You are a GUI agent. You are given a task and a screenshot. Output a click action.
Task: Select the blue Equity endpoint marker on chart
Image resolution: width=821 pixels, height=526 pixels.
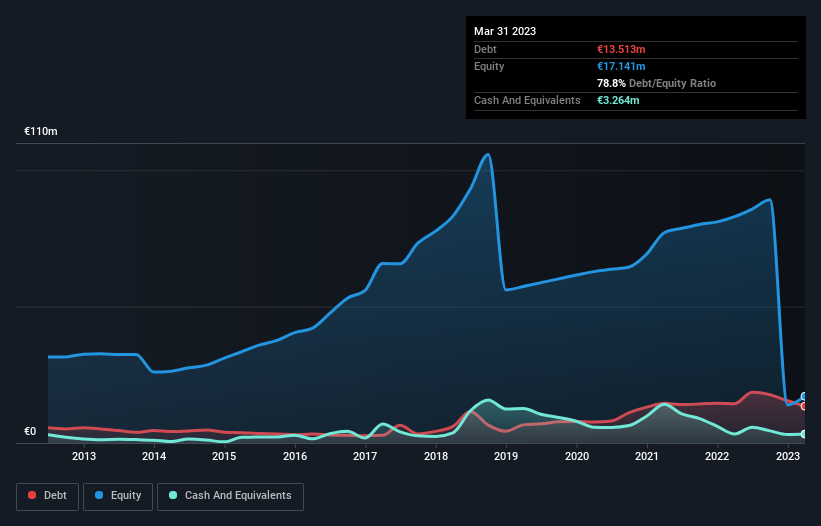[x=804, y=397]
